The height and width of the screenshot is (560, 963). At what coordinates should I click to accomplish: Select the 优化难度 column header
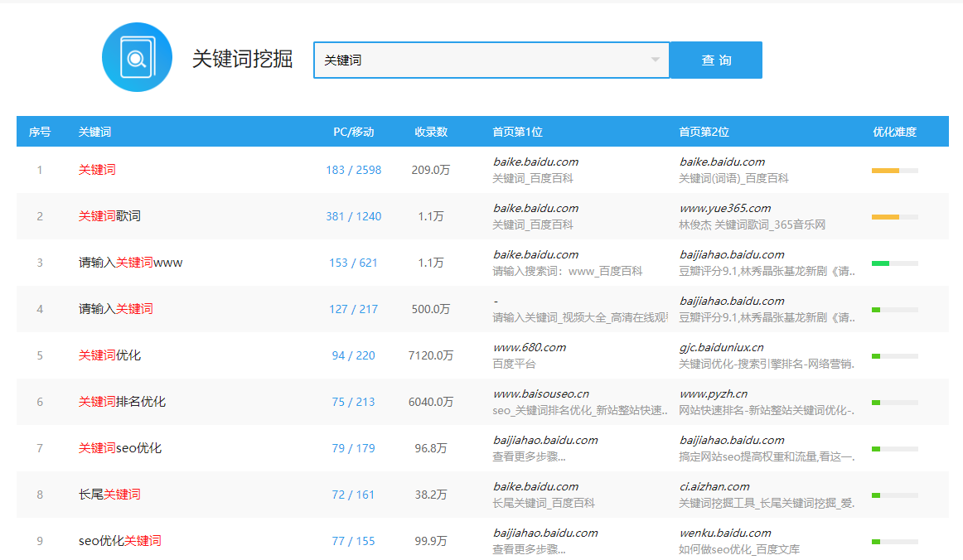click(895, 132)
